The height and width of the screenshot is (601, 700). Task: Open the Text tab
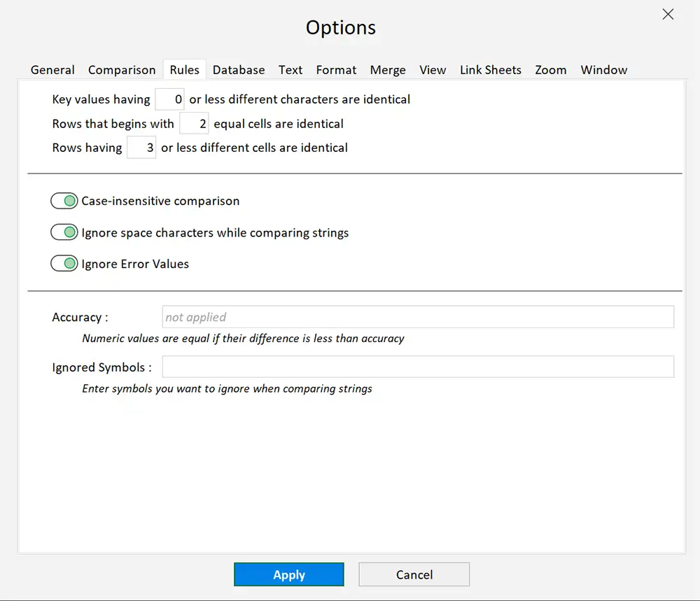click(290, 69)
